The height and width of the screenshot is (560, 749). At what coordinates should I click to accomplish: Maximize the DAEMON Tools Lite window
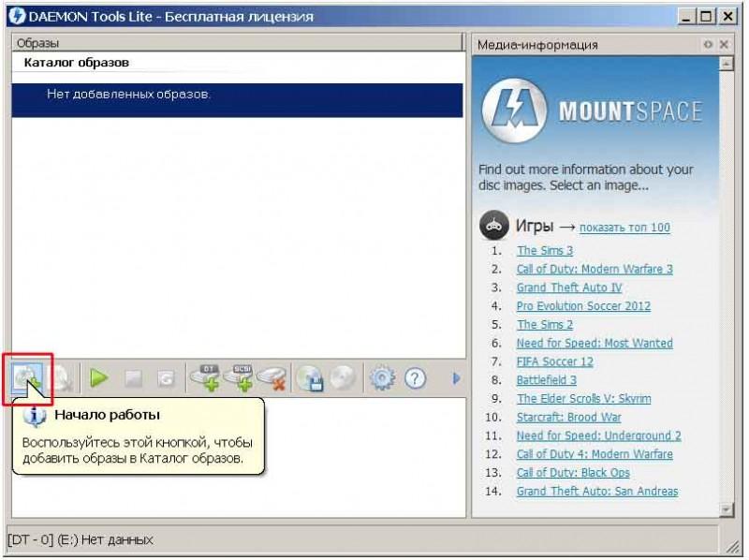706,17
